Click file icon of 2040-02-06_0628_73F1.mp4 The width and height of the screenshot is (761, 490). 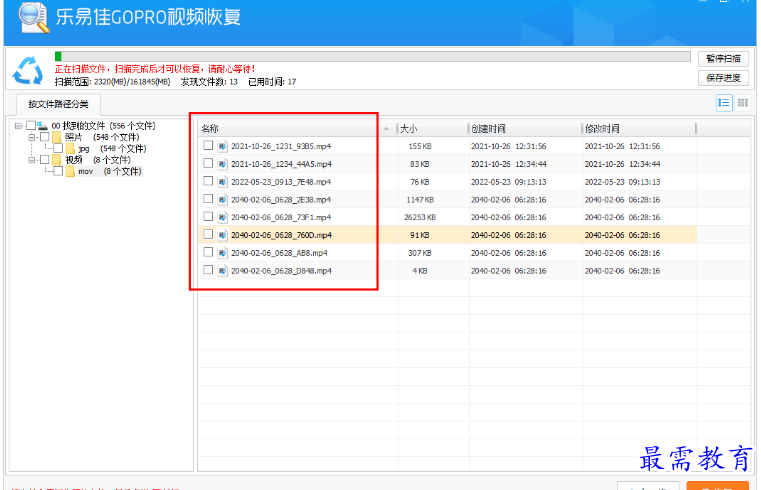click(x=222, y=217)
